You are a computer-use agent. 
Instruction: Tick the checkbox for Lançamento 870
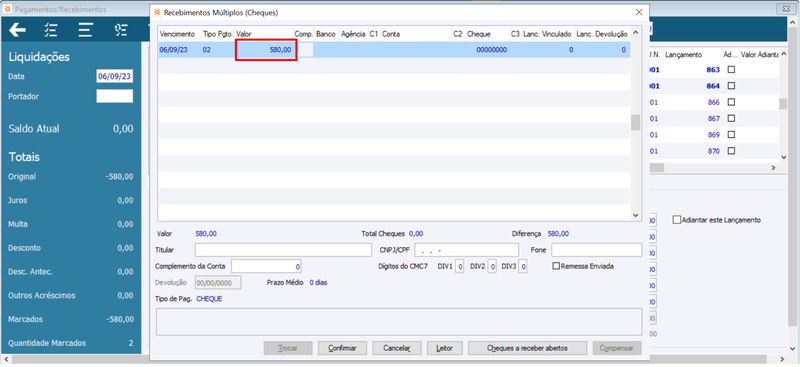tap(731, 151)
